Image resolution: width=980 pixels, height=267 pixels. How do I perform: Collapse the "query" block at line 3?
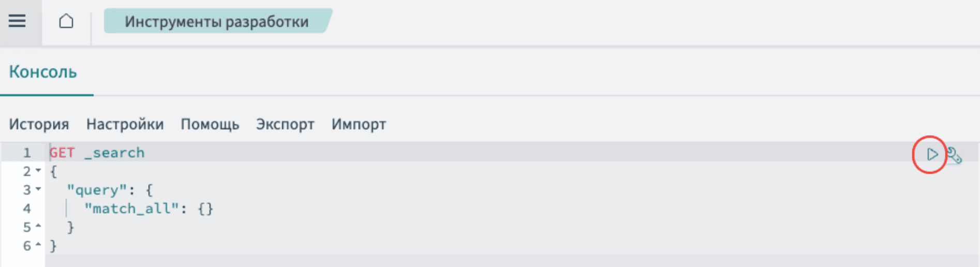pos(38,189)
